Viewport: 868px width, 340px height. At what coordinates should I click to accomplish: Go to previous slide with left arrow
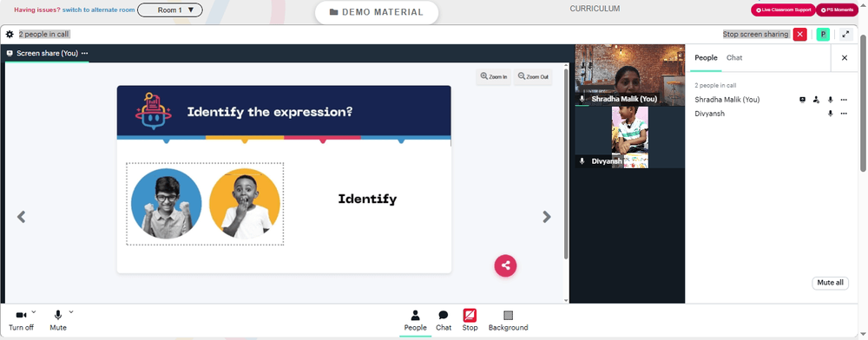[x=21, y=217]
